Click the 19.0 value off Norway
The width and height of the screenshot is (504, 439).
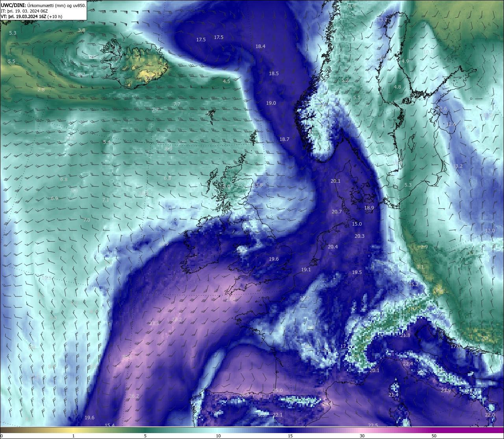point(271,103)
